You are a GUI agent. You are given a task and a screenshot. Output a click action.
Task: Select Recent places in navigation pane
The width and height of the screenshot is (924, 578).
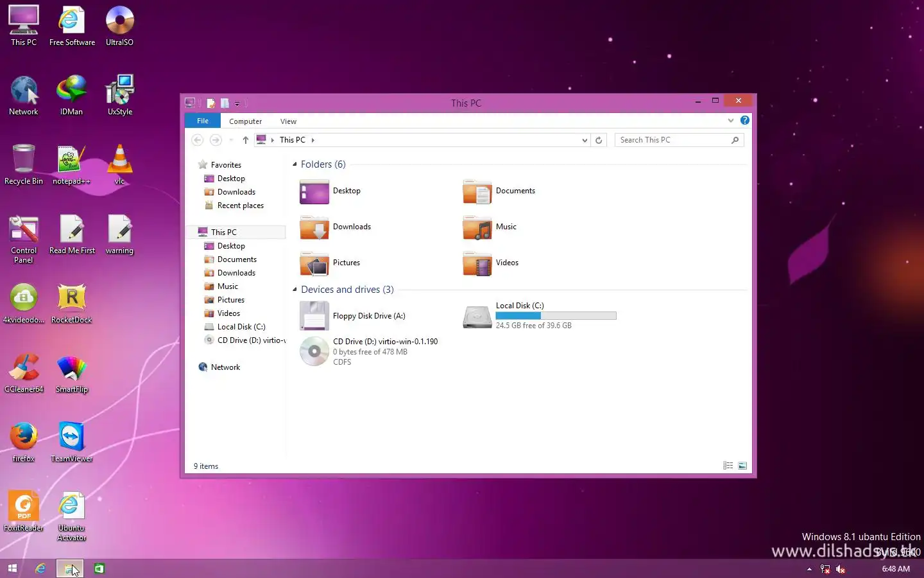[x=234, y=206]
